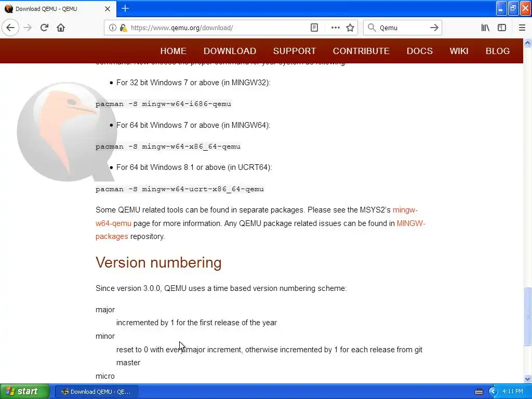This screenshot has width=532, height=399.
Task: Close the Download QEMU tab
Action: click(x=108, y=9)
